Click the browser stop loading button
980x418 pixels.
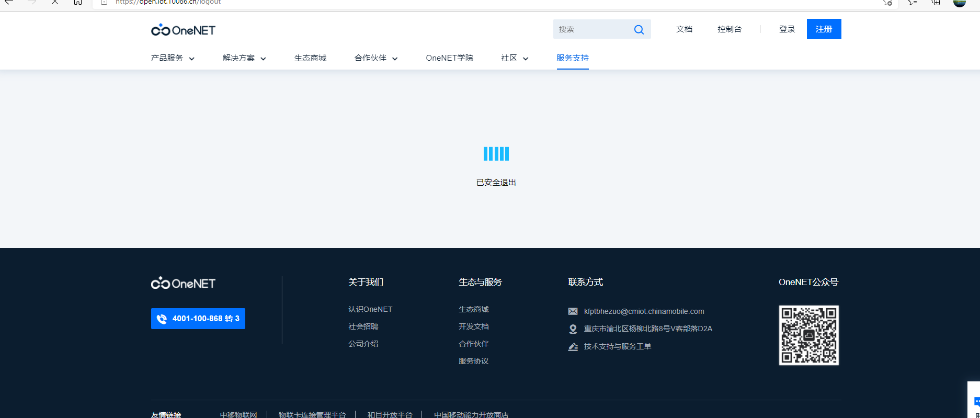(55, 2)
